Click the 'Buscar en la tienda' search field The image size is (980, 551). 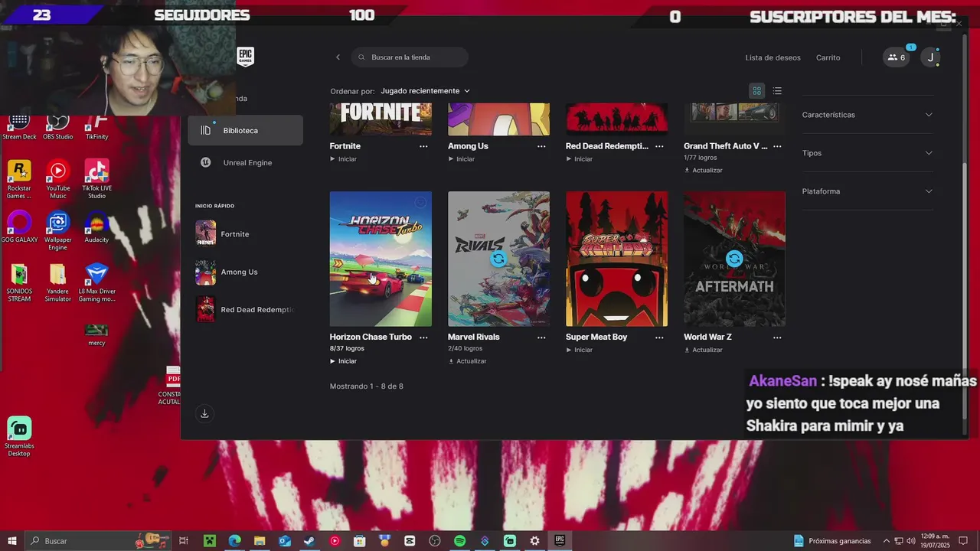(410, 57)
